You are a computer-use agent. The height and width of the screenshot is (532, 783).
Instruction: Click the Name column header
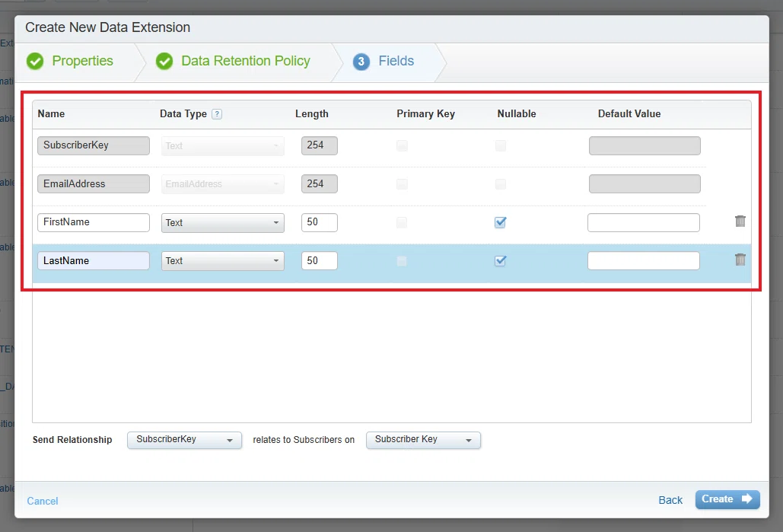coord(51,114)
